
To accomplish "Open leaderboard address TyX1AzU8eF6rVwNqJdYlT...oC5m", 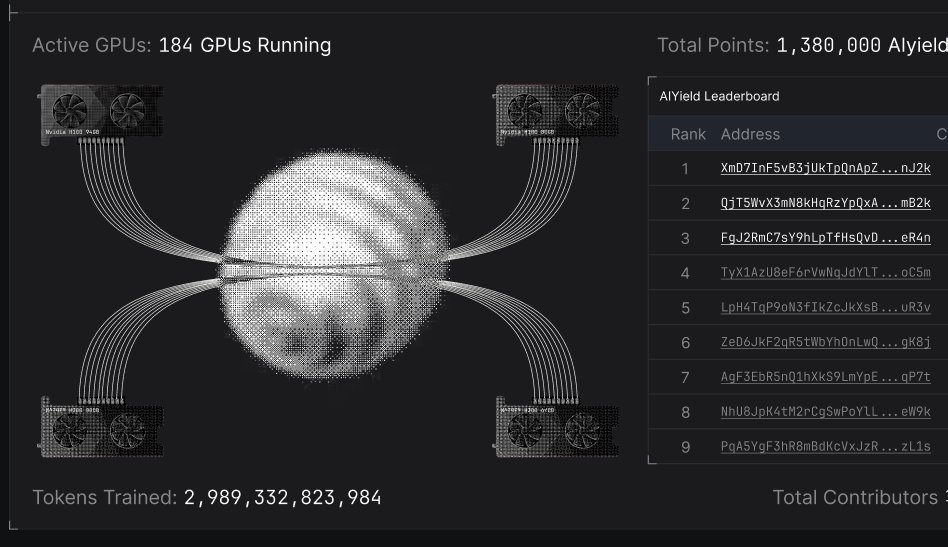I will (825, 273).
